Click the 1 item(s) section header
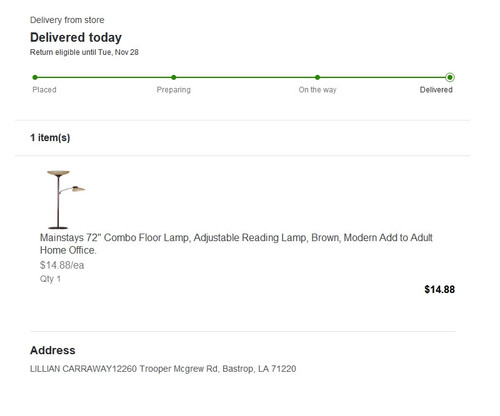 point(50,138)
